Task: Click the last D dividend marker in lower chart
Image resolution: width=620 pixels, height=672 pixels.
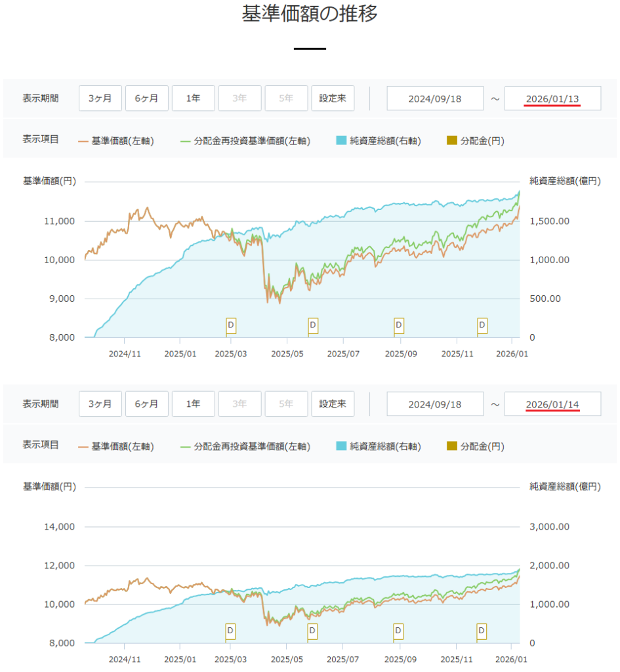Action: click(x=482, y=631)
